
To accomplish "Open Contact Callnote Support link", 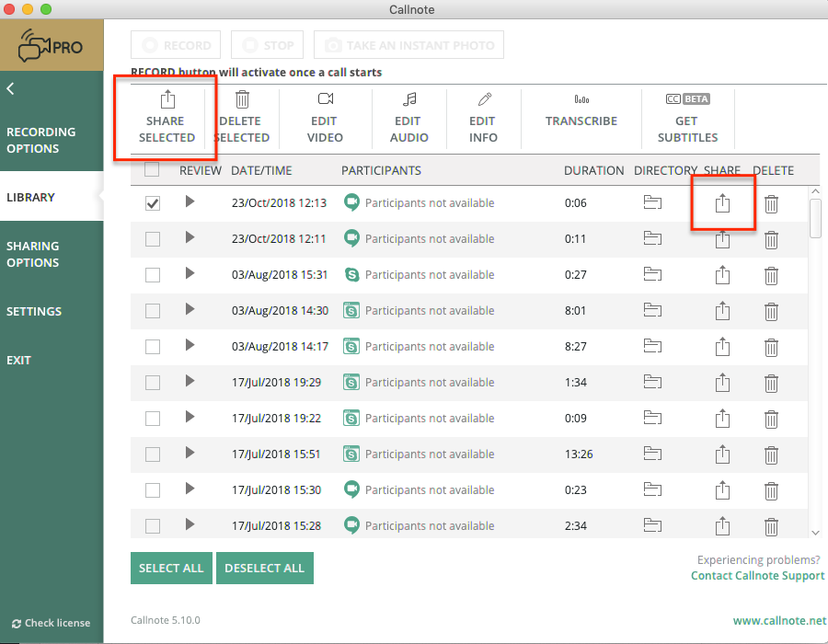I will point(758,575).
